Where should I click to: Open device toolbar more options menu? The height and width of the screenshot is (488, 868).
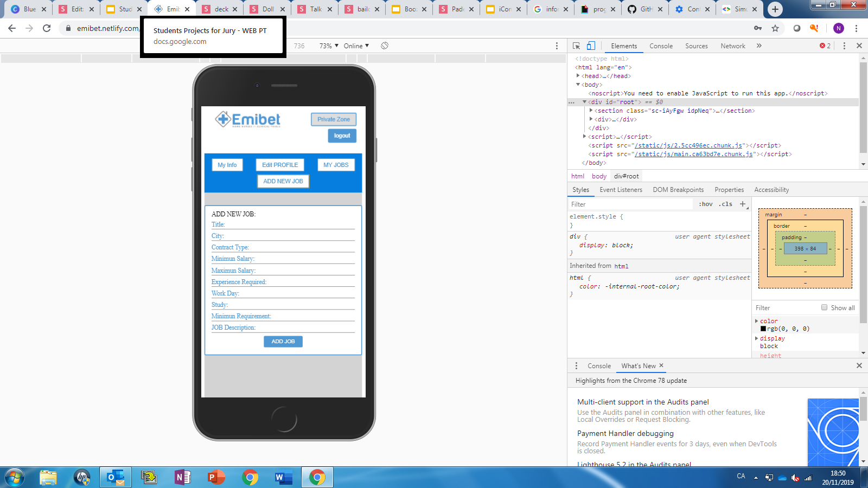557,46
